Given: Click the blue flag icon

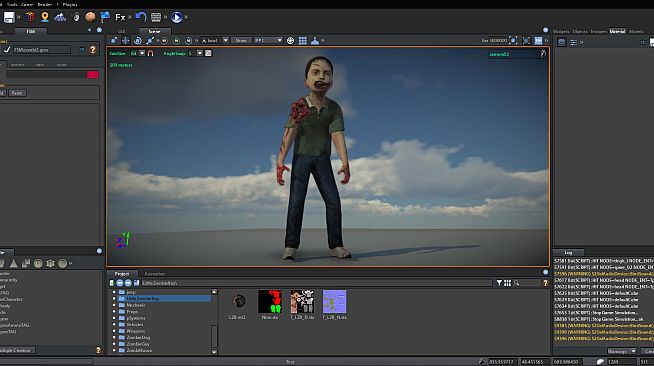Looking at the screenshot, I should [105, 17].
